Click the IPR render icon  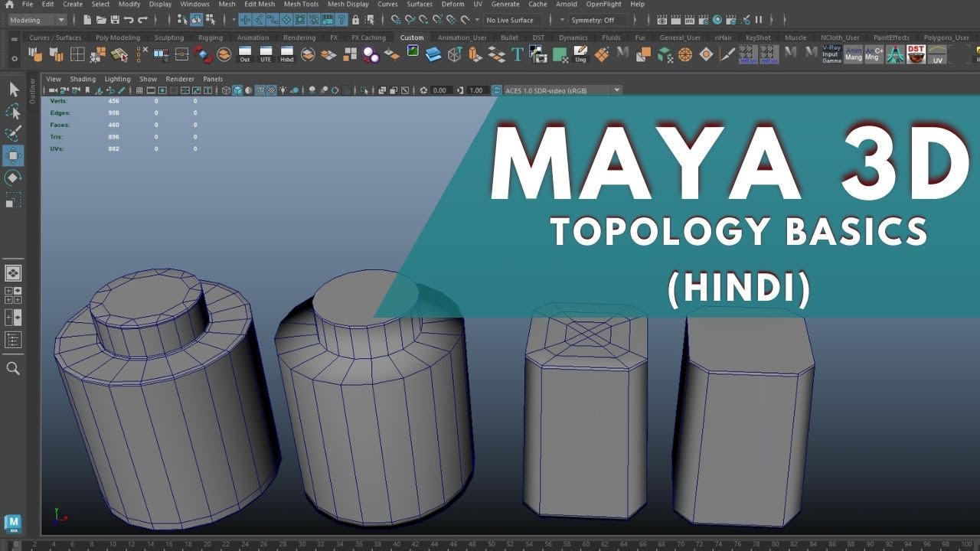pos(690,20)
